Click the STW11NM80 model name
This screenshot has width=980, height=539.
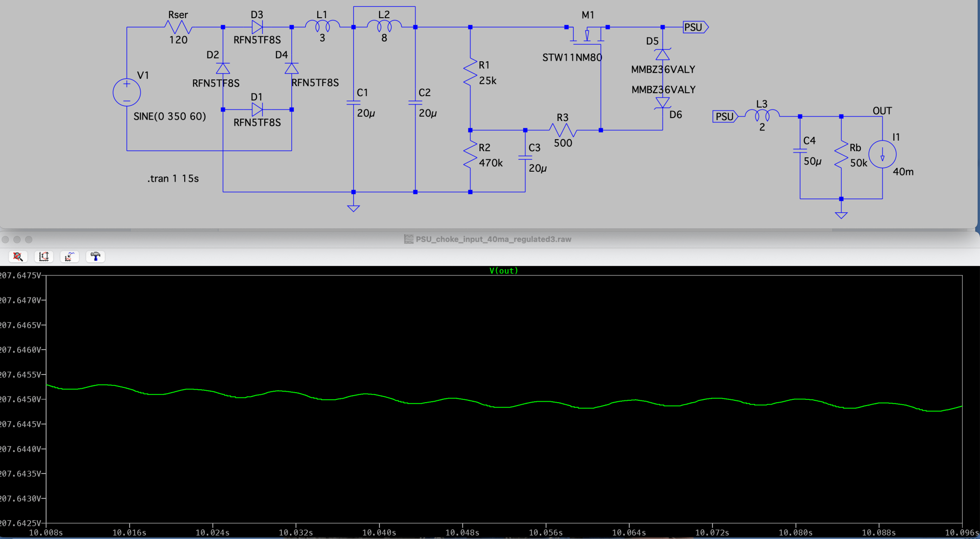(x=572, y=58)
